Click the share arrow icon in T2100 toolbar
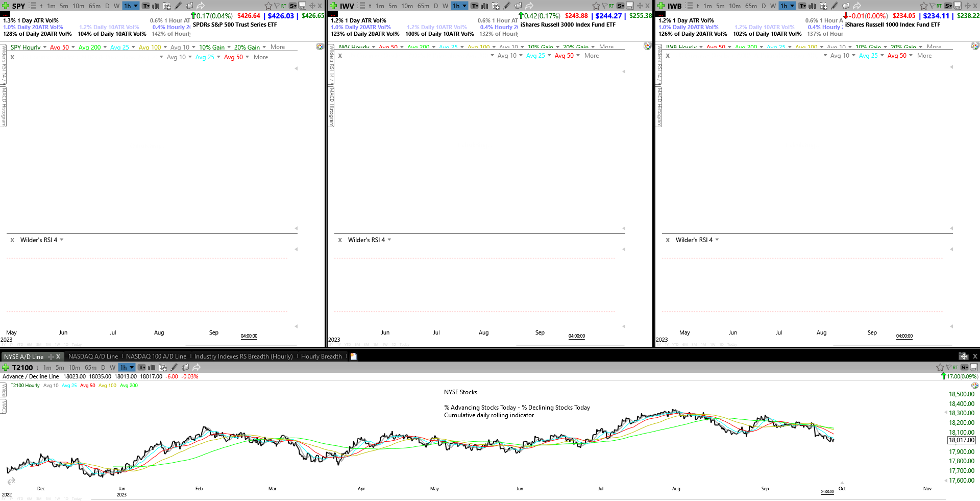Viewport: 980px width, 501px height. pyautogui.click(x=197, y=368)
